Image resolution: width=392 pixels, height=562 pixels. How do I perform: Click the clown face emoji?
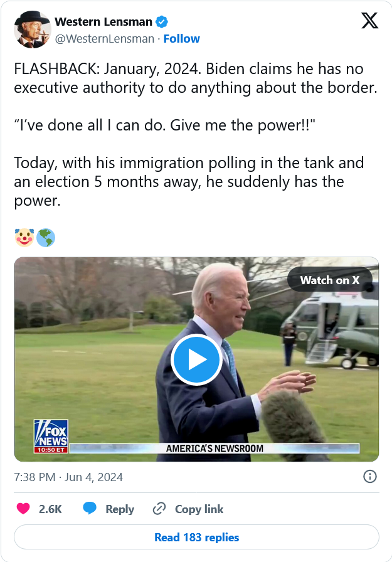tap(24, 238)
